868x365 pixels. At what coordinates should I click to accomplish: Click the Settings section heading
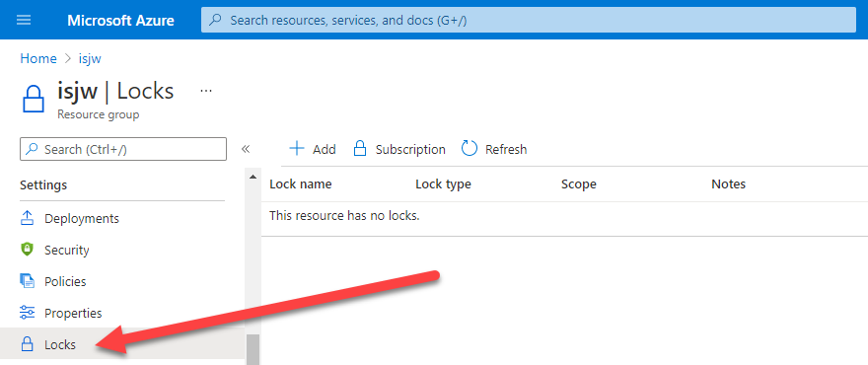click(43, 184)
